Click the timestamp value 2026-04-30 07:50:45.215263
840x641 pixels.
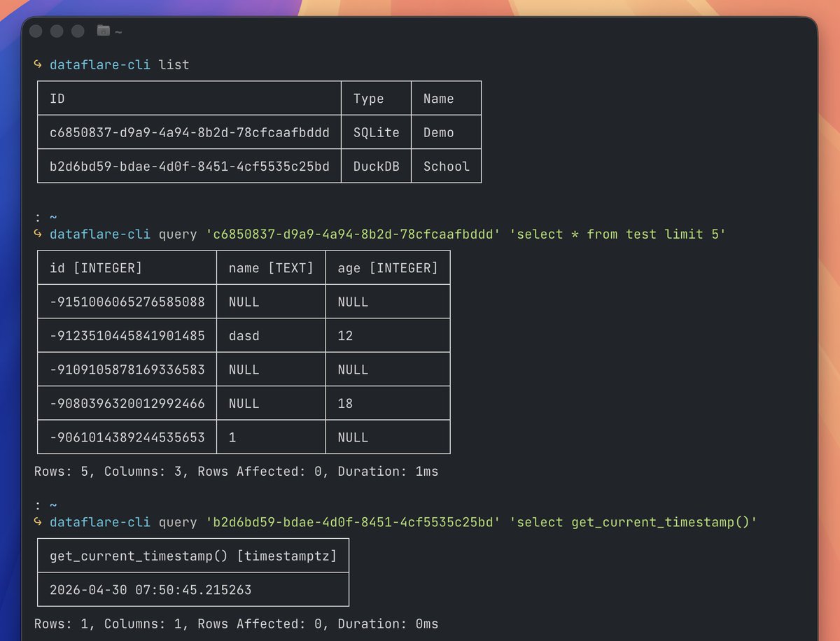[150, 590]
